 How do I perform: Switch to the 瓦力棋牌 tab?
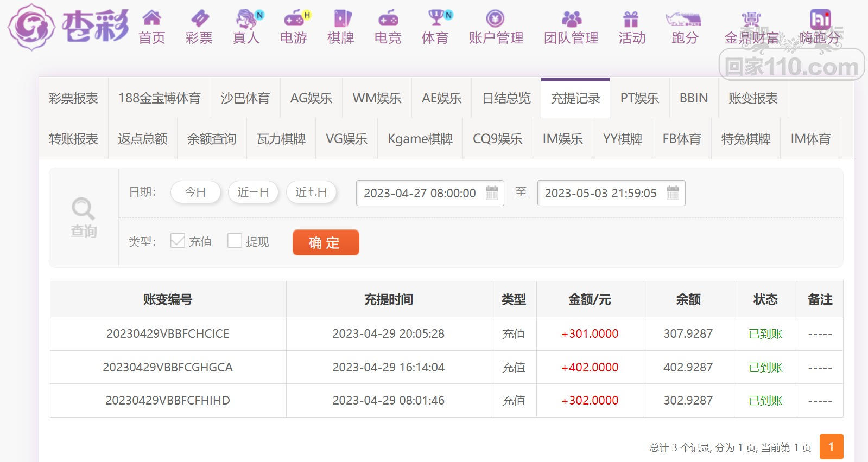point(281,139)
